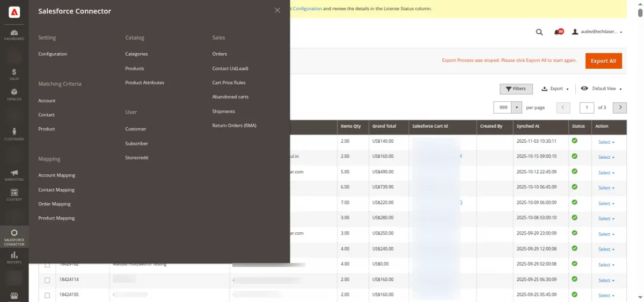Viewport: 644px width, 302px height.
Task: Open Product Mapping
Action: click(56, 218)
